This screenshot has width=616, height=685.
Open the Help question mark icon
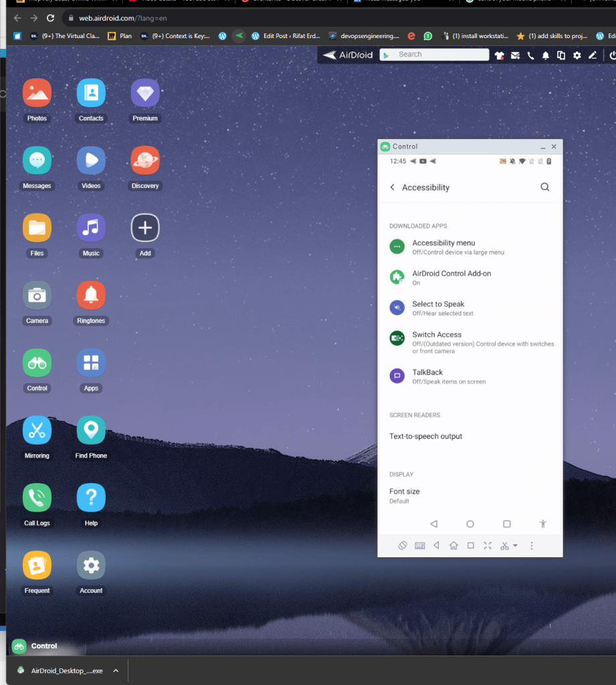pos(91,498)
